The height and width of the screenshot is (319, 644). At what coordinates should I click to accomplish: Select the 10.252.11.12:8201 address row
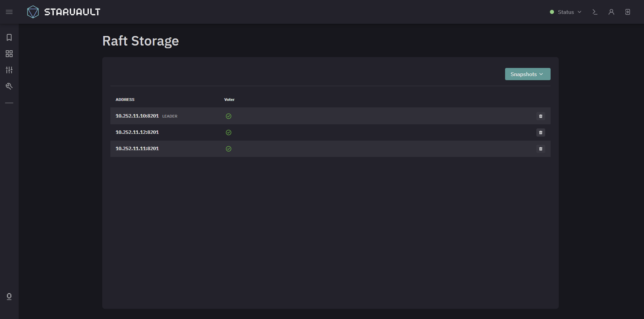point(330,132)
